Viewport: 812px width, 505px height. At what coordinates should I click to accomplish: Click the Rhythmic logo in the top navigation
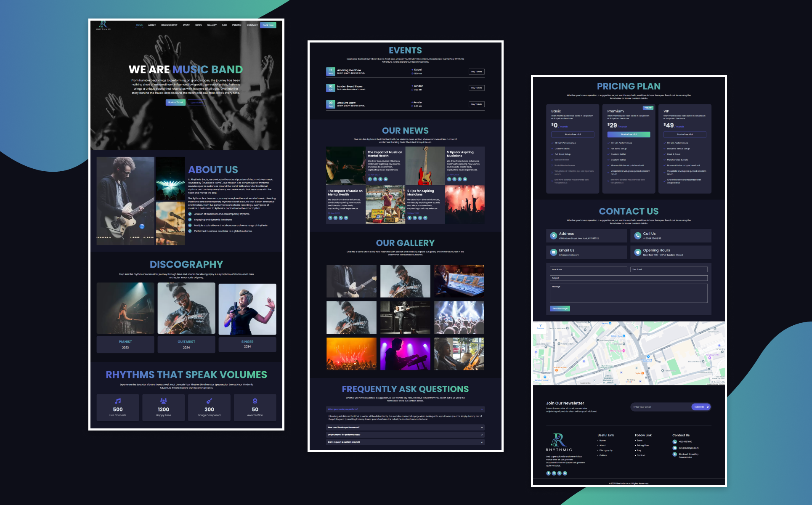tap(103, 25)
